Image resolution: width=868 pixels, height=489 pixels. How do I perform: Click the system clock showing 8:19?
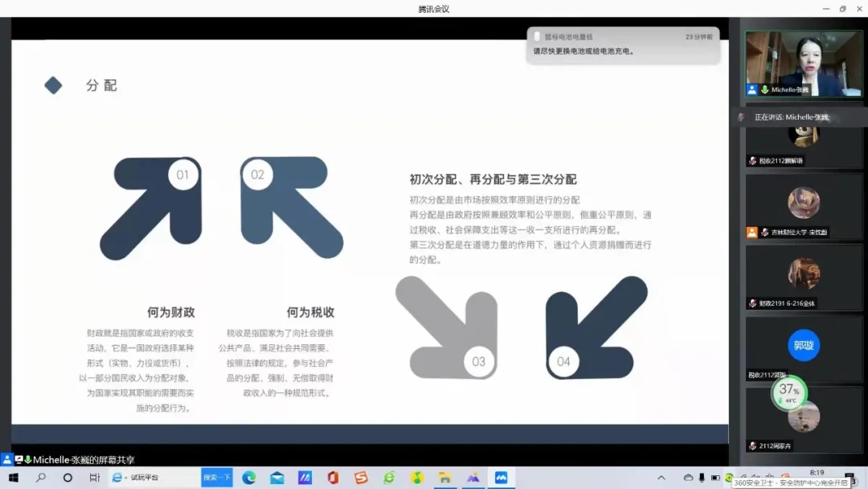[x=817, y=473]
